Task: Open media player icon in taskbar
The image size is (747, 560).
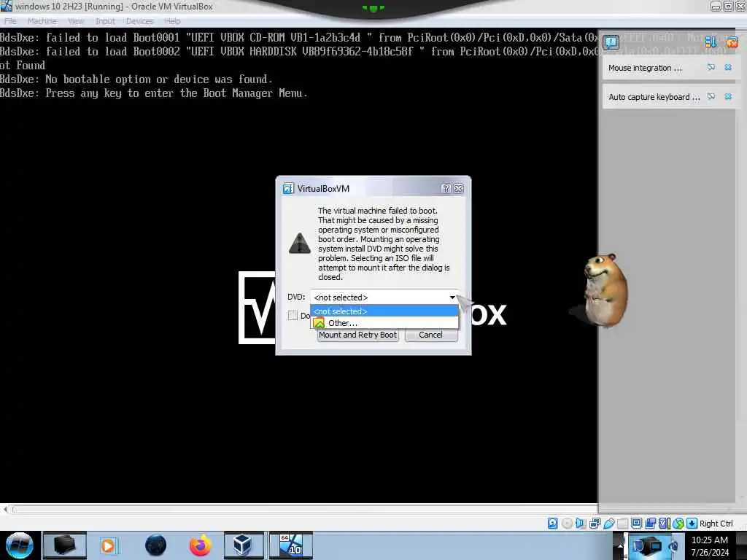Action: tap(108, 545)
